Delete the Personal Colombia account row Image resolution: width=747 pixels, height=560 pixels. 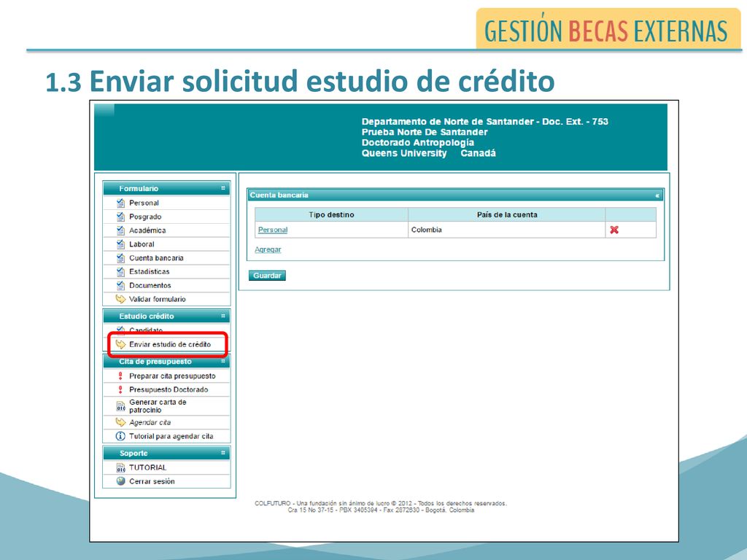tap(614, 230)
